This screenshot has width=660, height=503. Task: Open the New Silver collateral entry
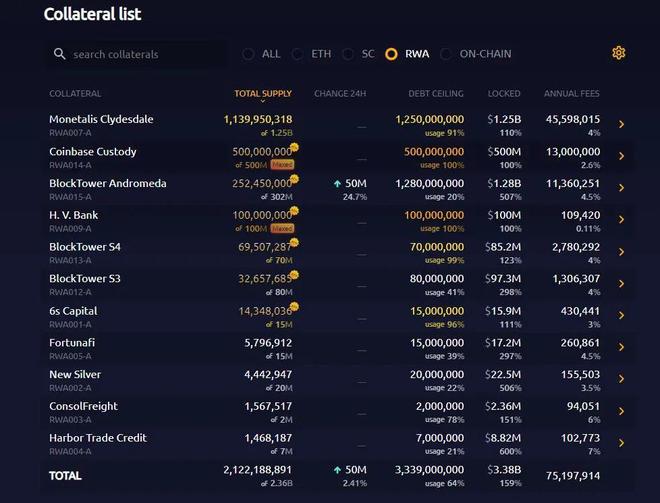coord(75,374)
